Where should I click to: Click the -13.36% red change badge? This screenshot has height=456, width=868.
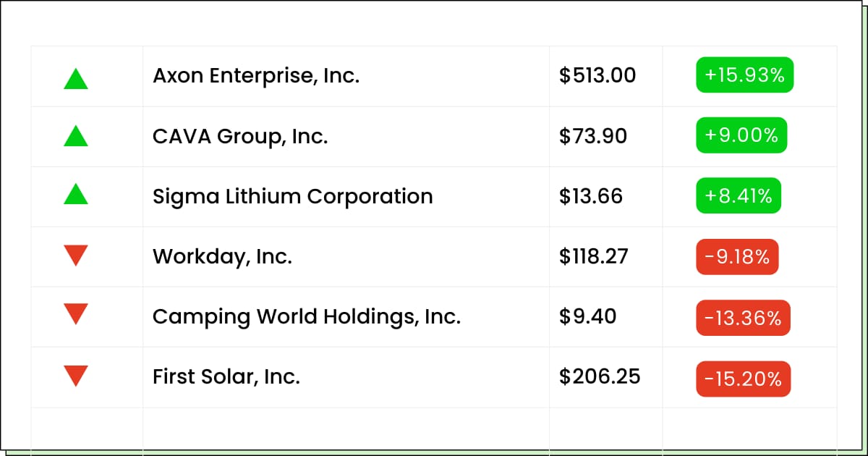pyautogui.click(x=744, y=318)
